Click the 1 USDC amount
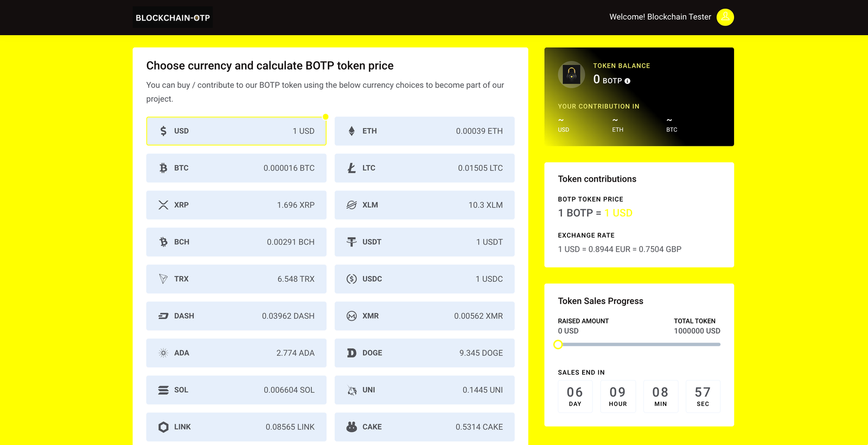 tap(489, 279)
